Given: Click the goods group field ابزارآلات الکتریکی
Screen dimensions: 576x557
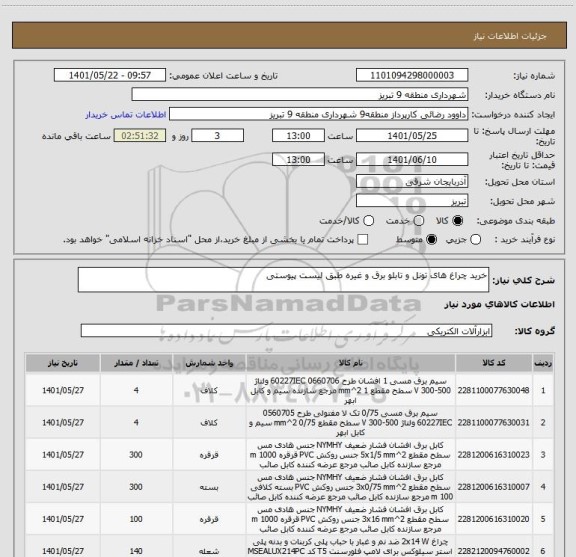Looking at the screenshot, I should [286, 331].
